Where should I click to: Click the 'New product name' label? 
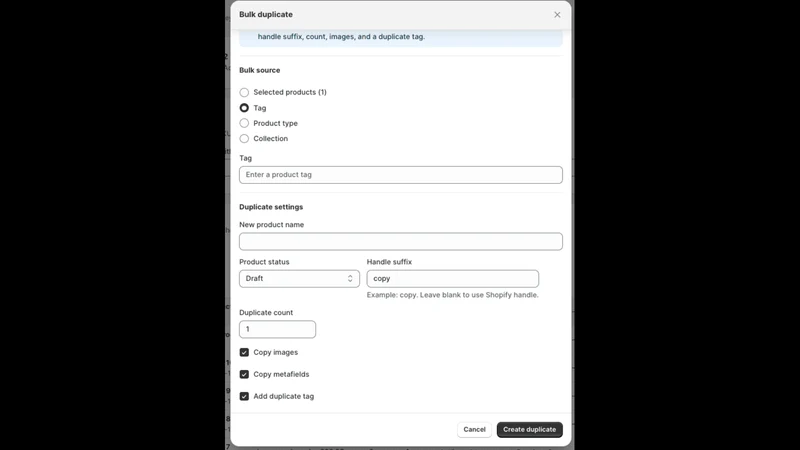271,225
